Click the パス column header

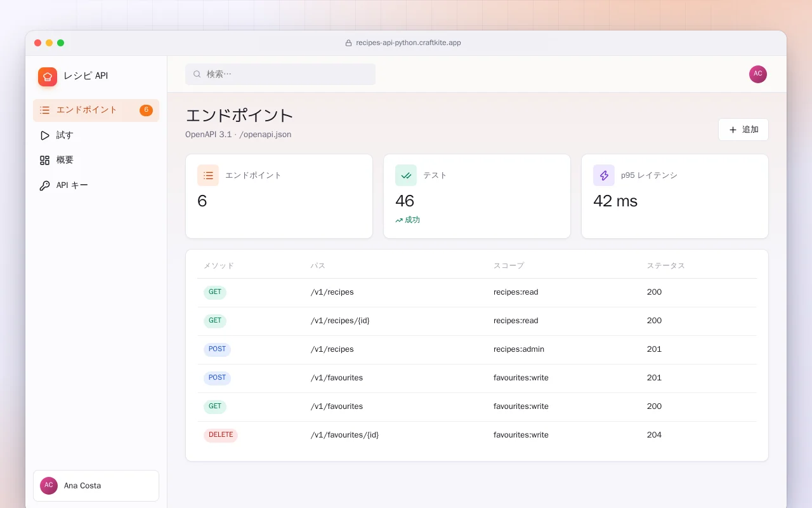point(318,266)
